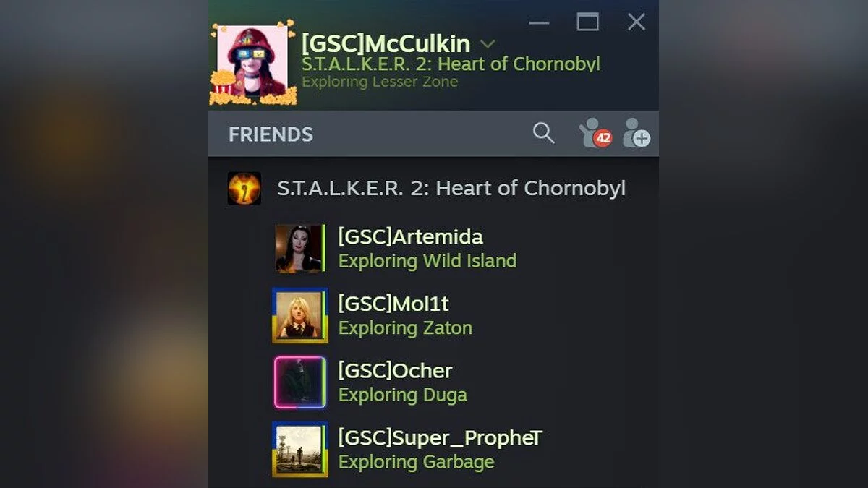Maximize the friends list window

click(587, 22)
